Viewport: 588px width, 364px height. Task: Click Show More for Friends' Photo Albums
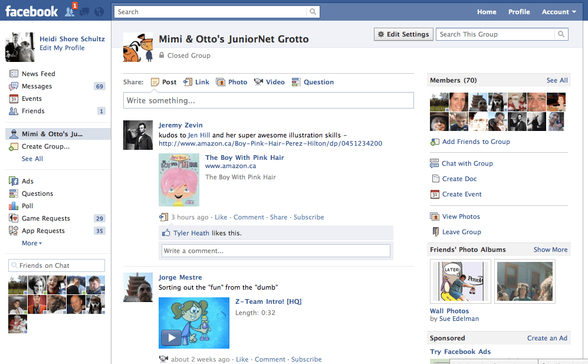click(x=550, y=250)
